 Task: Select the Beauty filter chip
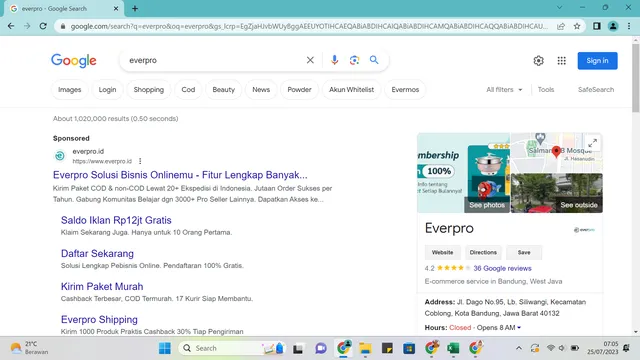pos(223,89)
